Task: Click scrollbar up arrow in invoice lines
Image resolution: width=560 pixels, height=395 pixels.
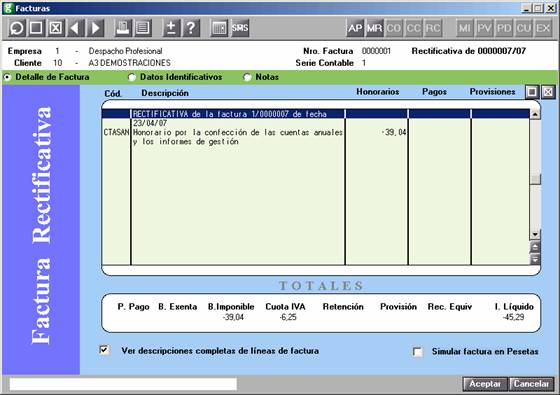Action: 535,114
